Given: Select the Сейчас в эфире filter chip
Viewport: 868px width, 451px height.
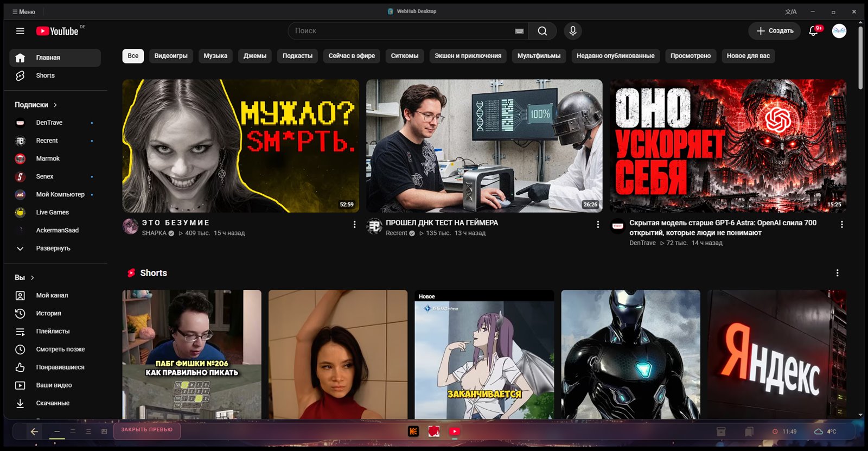Looking at the screenshot, I should point(352,56).
